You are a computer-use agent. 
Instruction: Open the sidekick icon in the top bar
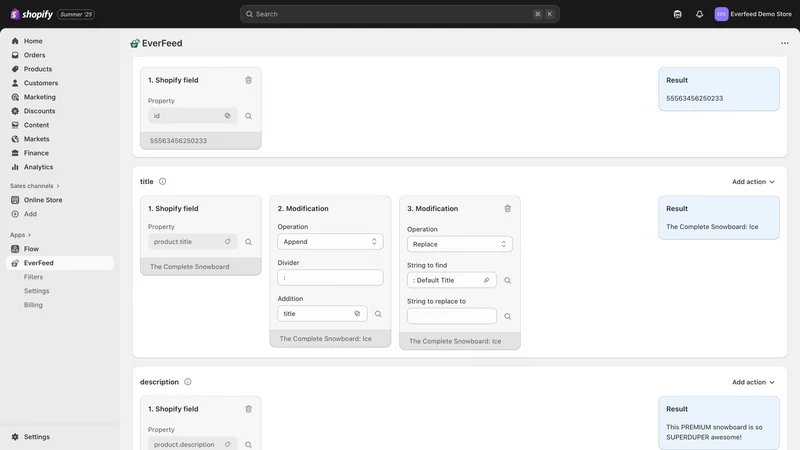click(x=678, y=14)
